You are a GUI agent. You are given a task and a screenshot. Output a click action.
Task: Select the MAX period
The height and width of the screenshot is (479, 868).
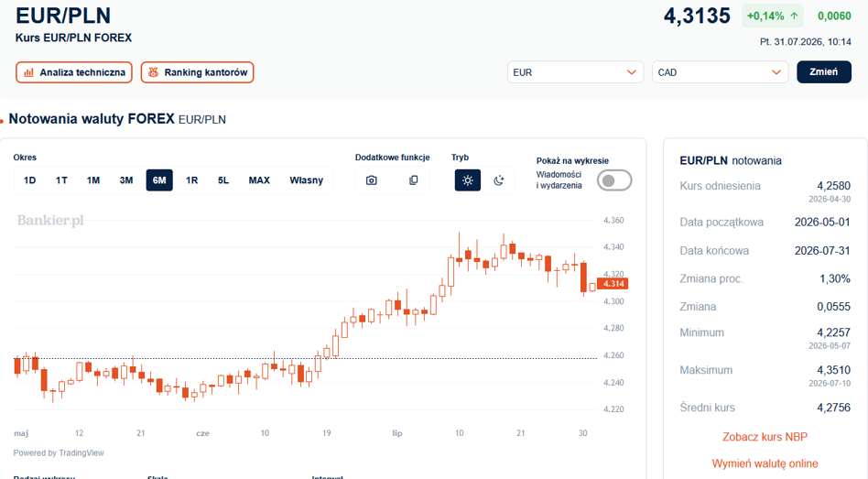point(259,180)
